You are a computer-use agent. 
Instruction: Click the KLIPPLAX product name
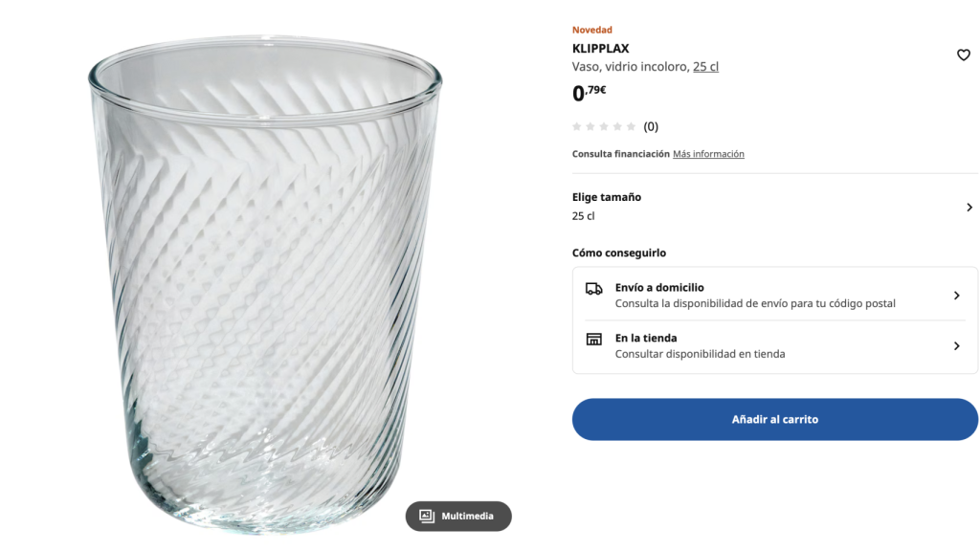599,47
